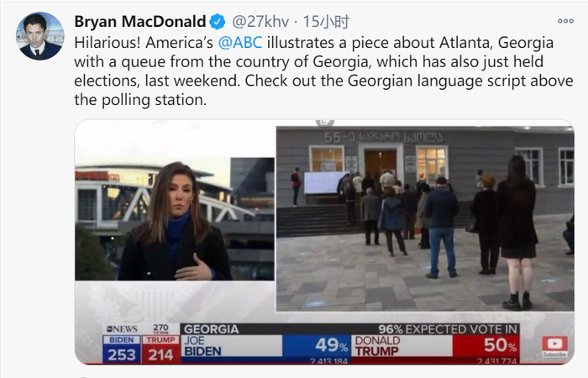Click the 96% EXPECTED VOTE IN label
The height and width of the screenshot is (378, 588).
449,328
